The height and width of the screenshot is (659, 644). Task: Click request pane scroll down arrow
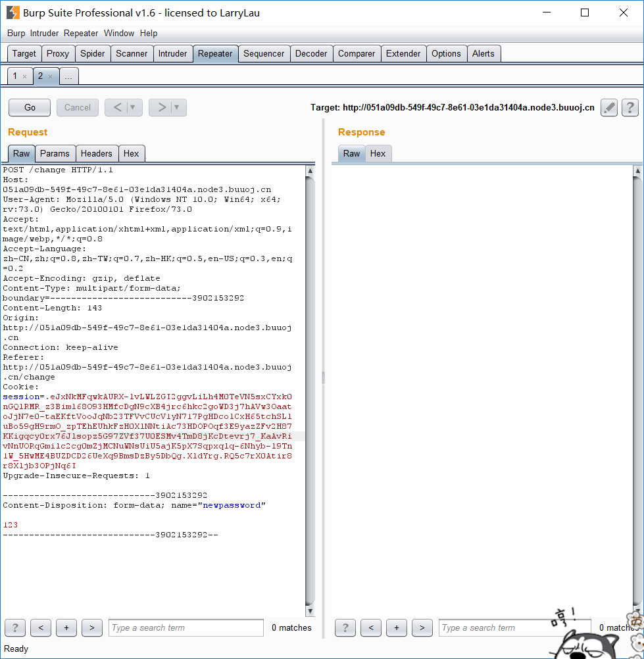[310, 611]
